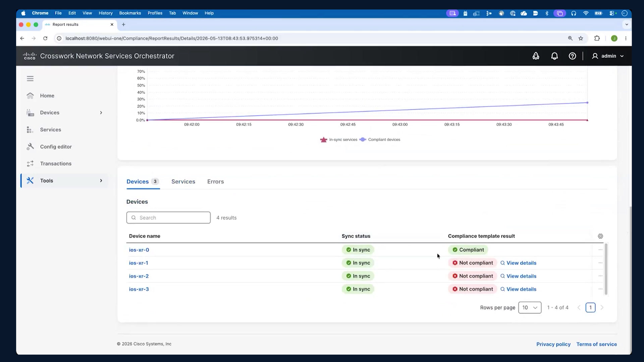The width and height of the screenshot is (644, 362).
Task: Open Chrome extensions puzzle icon
Action: (597, 38)
